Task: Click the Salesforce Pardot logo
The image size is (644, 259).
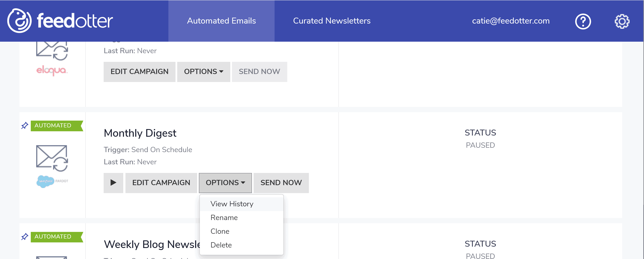Action: click(x=52, y=181)
